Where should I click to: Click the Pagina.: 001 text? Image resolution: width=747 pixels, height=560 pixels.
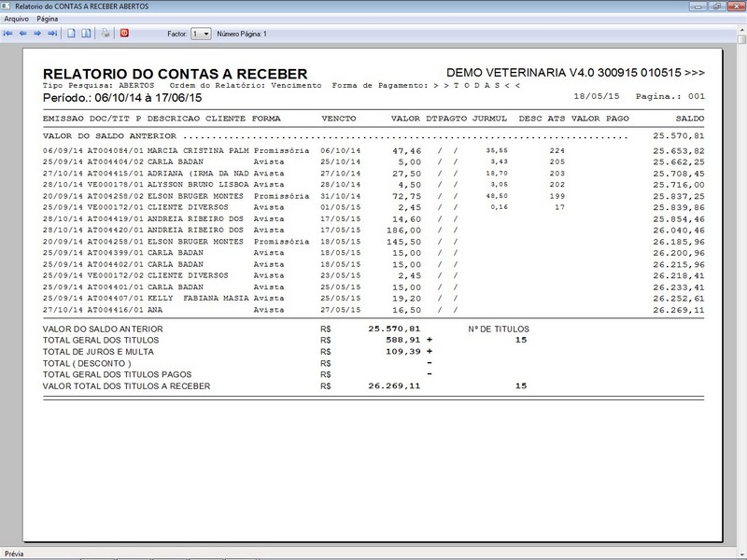pos(670,96)
